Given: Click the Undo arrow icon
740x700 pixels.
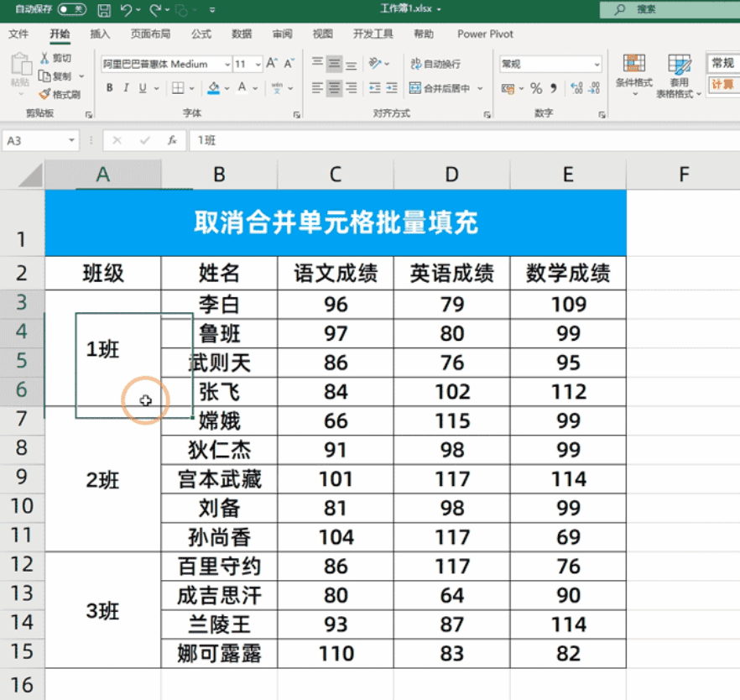Looking at the screenshot, I should coord(126,10).
